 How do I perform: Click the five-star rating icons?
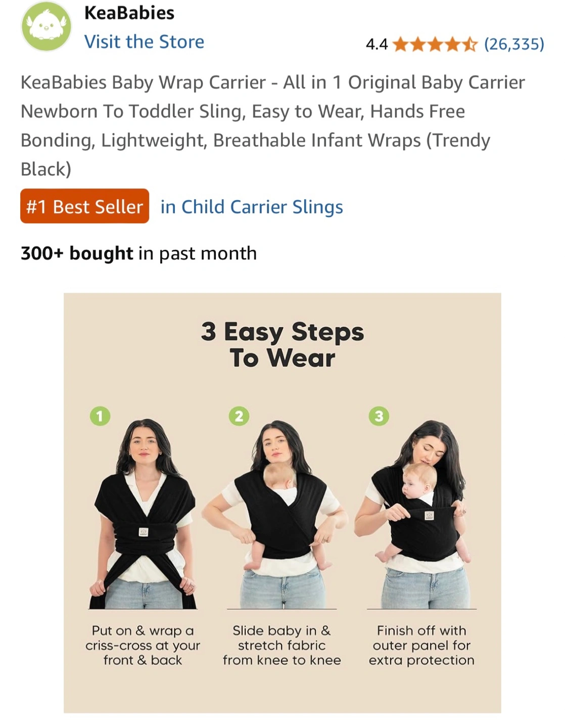click(435, 44)
